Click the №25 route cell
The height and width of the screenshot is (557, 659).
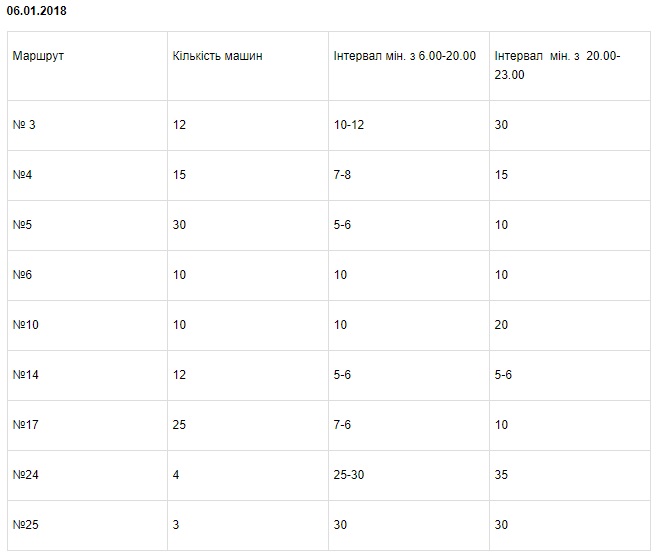(27, 525)
